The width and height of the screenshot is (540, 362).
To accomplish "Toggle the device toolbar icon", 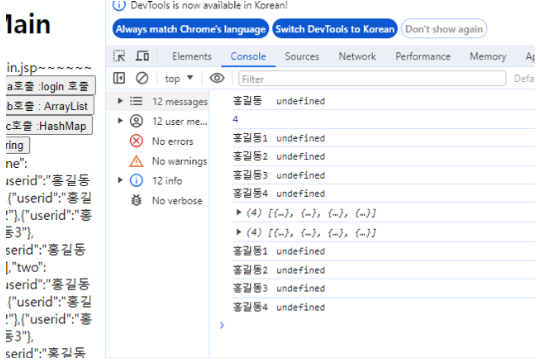I will click(x=142, y=56).
